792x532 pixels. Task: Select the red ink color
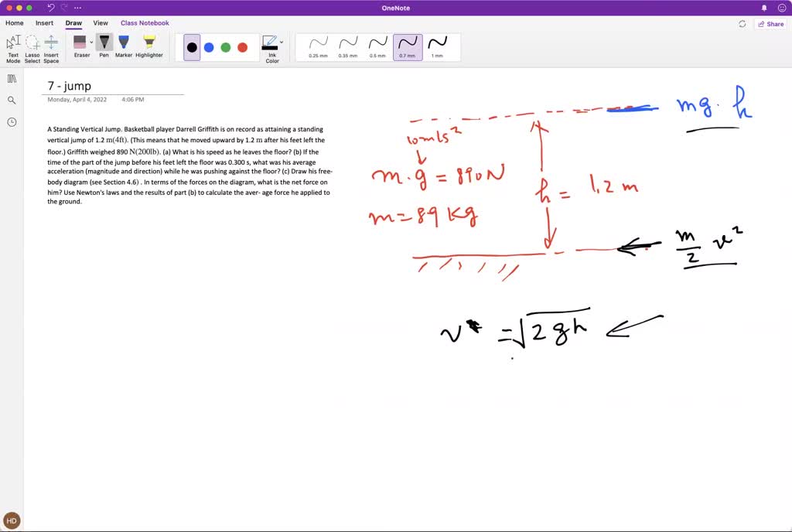(242, 47)
